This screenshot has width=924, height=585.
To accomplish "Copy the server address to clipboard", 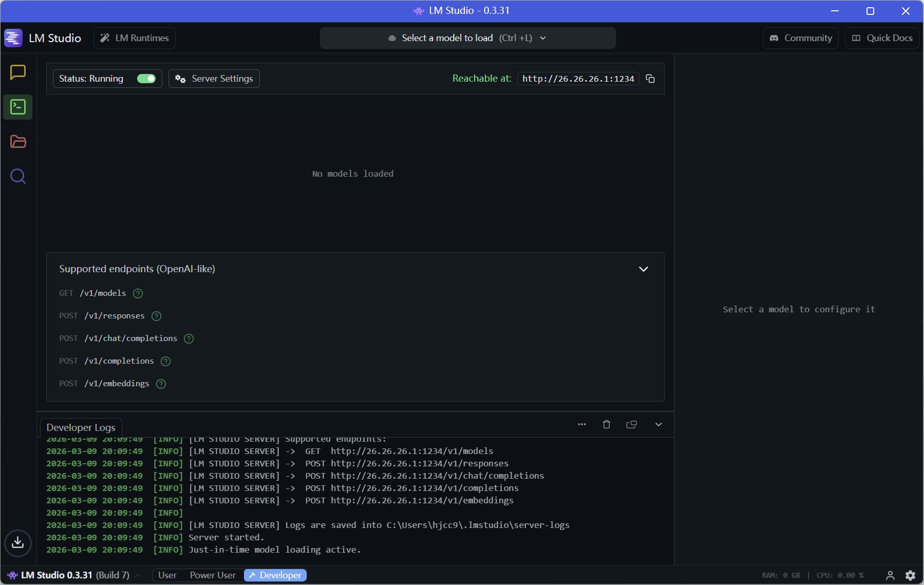I will click(x=650, y=79).
